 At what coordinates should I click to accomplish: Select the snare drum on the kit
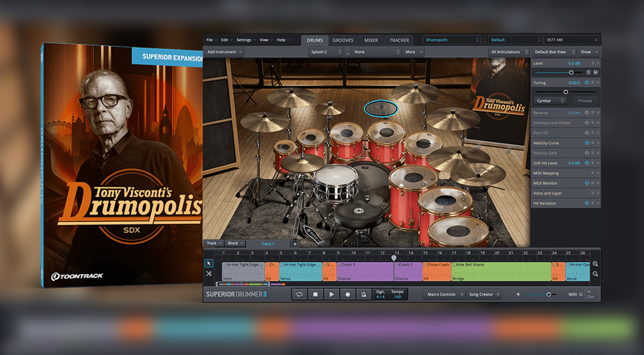click(336, 183)
